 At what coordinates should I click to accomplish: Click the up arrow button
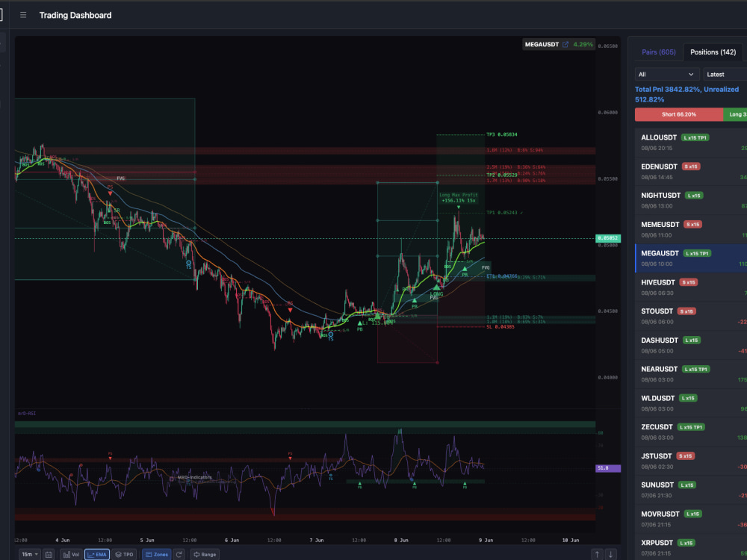coord(597,554)
